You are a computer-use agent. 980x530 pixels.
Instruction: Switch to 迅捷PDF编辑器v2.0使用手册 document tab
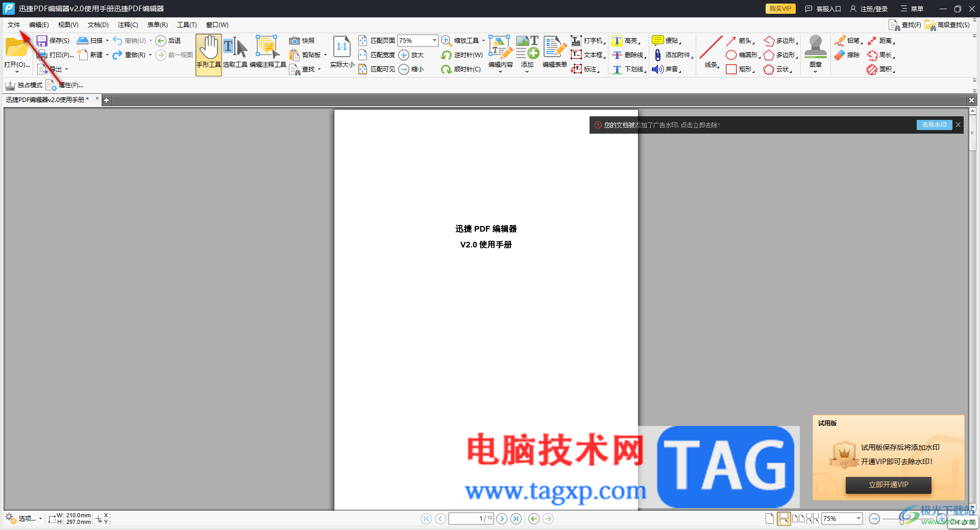(47, 100)
